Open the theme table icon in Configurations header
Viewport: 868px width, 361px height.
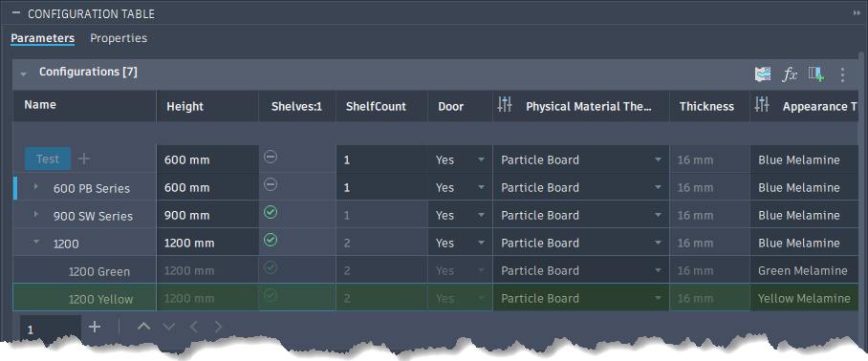coord(764,74)
